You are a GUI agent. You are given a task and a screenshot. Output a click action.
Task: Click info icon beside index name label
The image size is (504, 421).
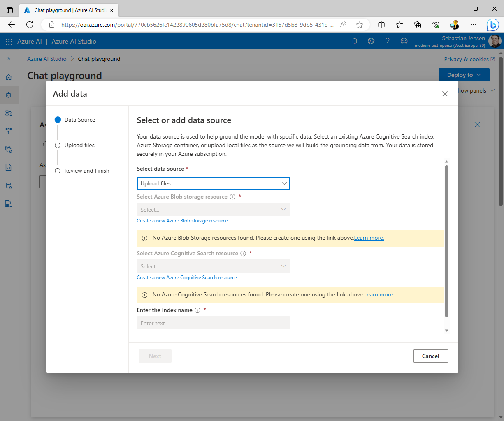(x=197, y=310)
